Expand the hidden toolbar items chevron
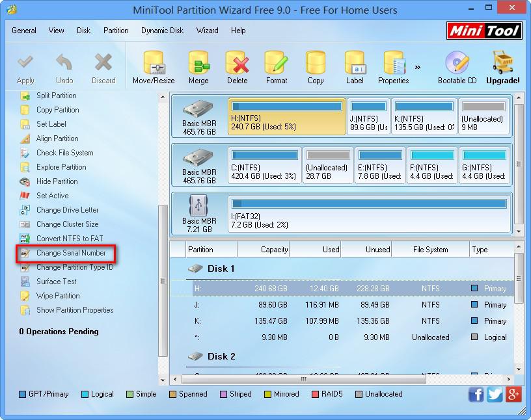This screenshot has width=531, height=420. tap(418, 65)
